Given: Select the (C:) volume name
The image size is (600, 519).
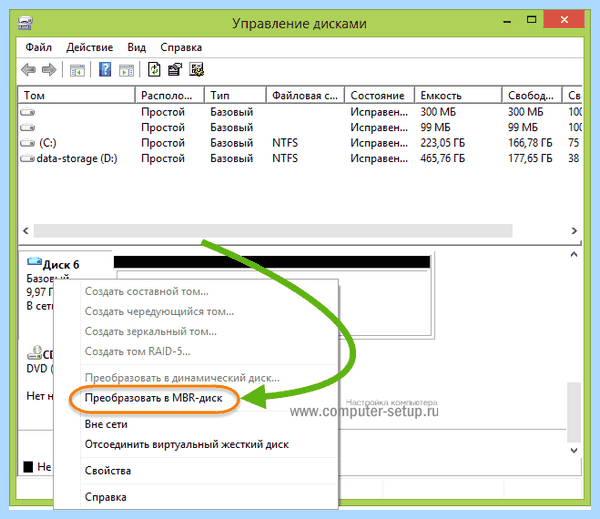Looking at the screenshot, I should pyautogui.click(x=48, y=143).
